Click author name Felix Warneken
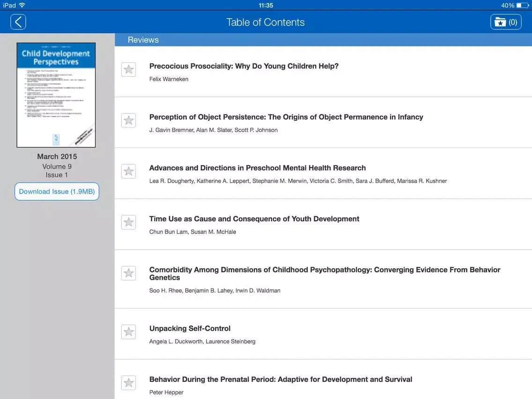The image size is (532, 399). 169,79
